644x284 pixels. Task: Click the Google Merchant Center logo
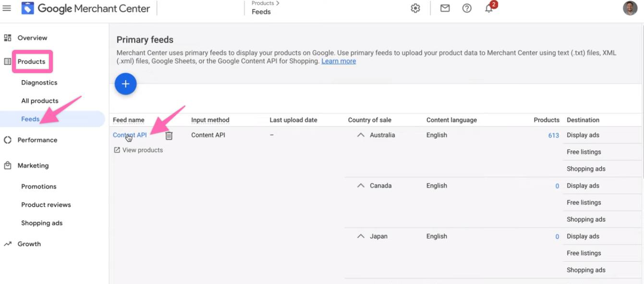pyautogui.click(x=86, y=9)
